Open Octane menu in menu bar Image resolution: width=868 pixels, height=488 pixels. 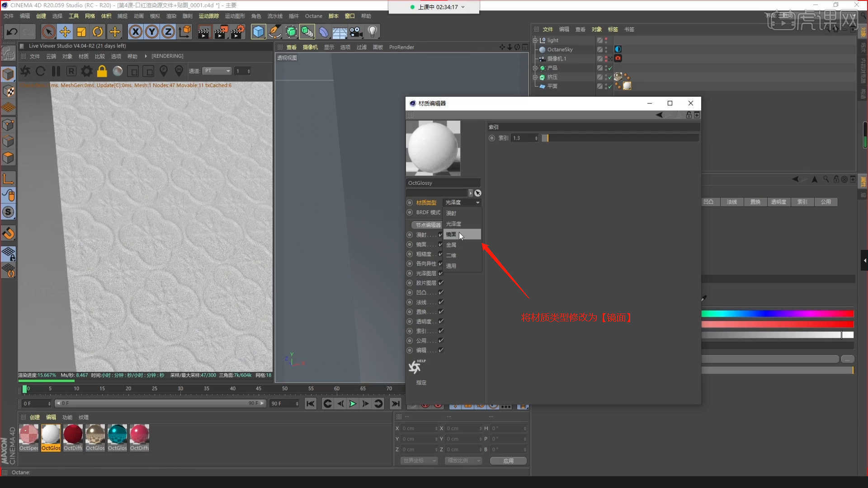(x=313, y=16)
